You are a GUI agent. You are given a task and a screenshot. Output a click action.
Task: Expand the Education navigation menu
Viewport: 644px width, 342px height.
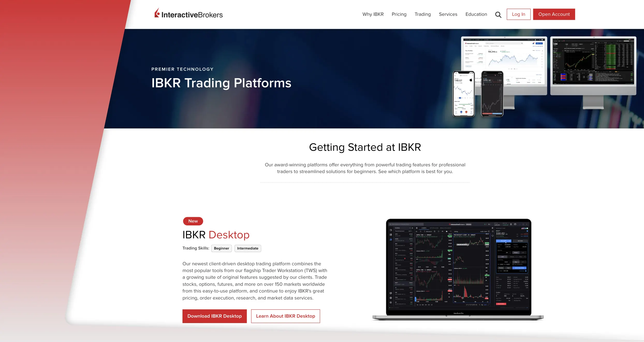point(476,14)
